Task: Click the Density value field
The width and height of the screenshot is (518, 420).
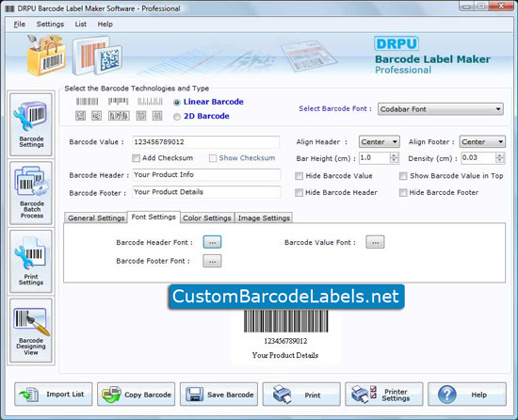Action: click(478, 158)
